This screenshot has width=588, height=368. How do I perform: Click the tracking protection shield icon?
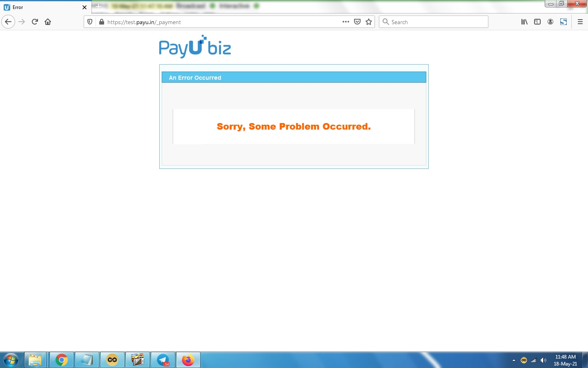pyautogui.click(x=90, y=22)
